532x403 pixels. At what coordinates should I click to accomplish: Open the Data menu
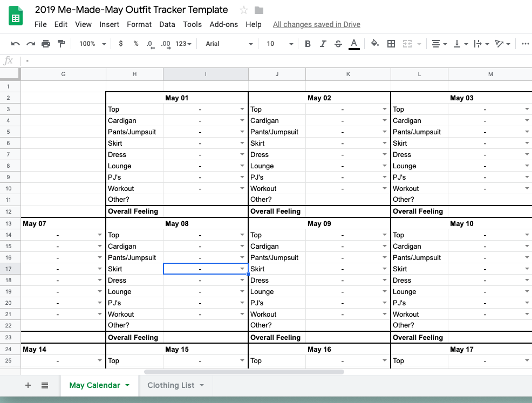tap(167, 24)
